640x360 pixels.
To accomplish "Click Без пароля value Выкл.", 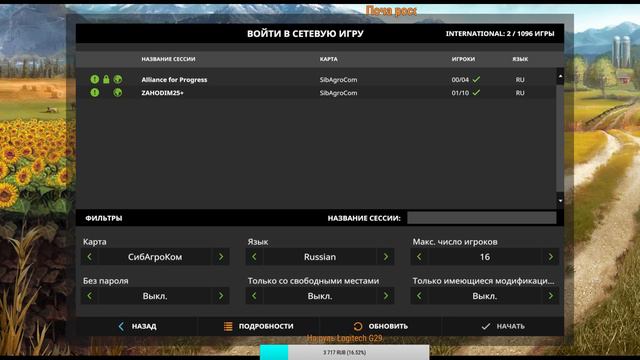I will coord(155,296).
